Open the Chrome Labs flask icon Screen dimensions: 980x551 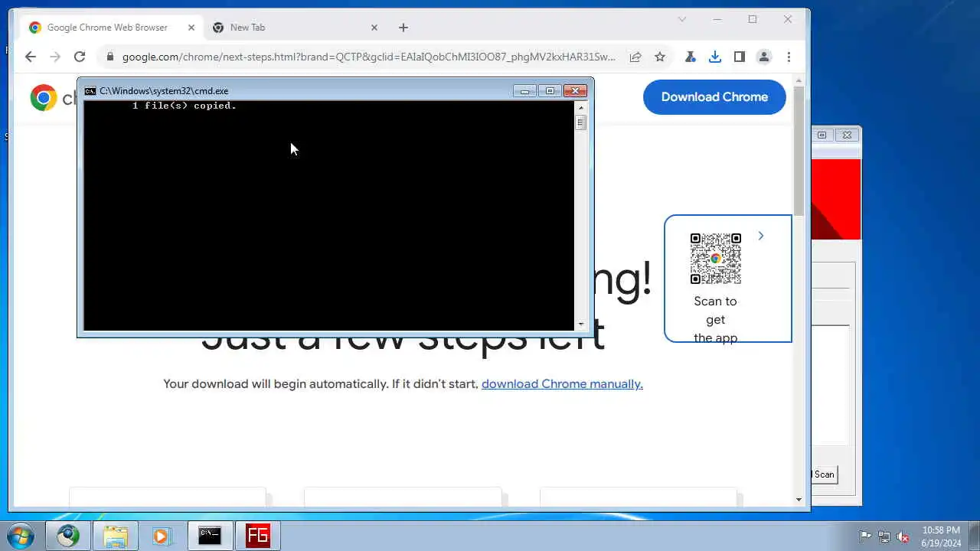(690, 57)
